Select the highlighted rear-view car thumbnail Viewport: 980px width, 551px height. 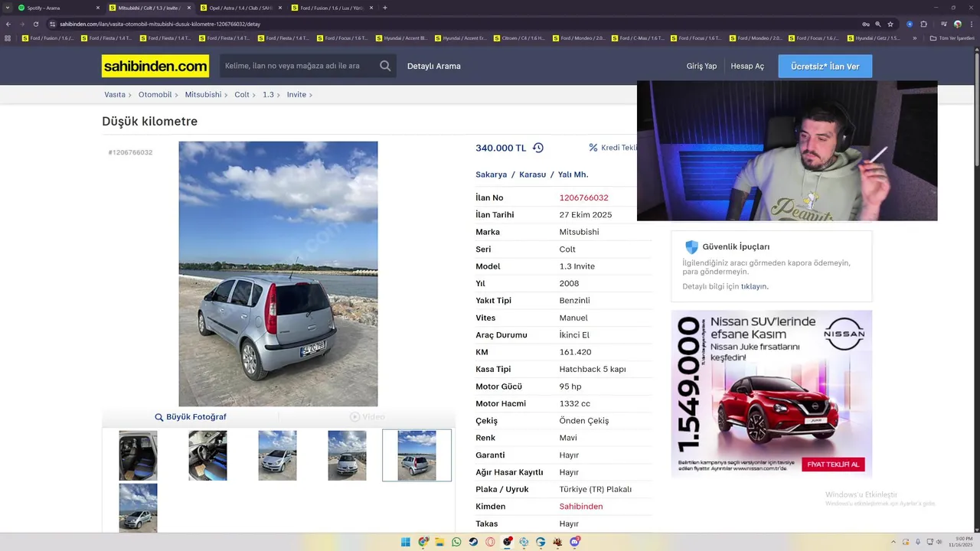coord(416,455)
